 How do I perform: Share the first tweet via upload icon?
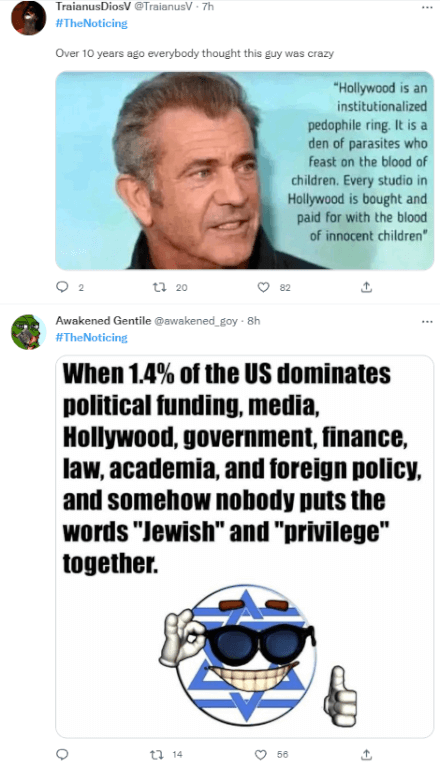pos(366,288)
